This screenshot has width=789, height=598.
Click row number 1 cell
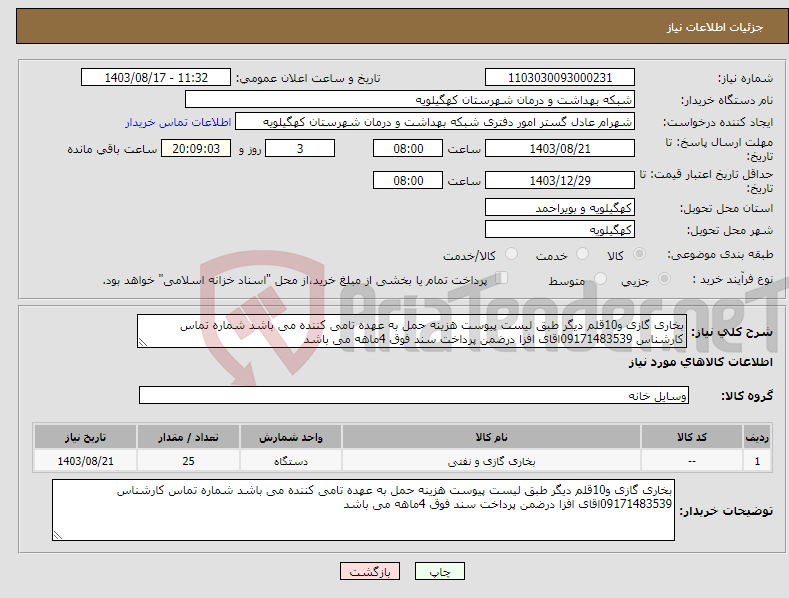coord(757,461)
